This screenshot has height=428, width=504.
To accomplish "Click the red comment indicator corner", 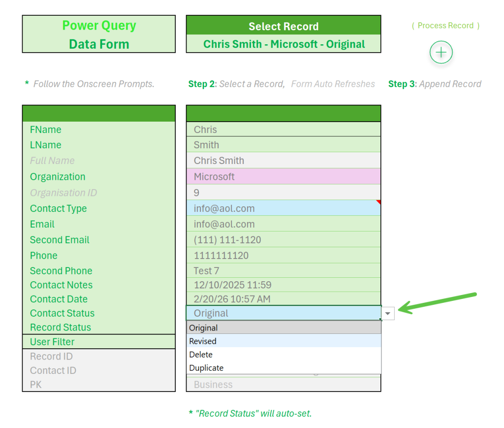I will click(378, 202).
